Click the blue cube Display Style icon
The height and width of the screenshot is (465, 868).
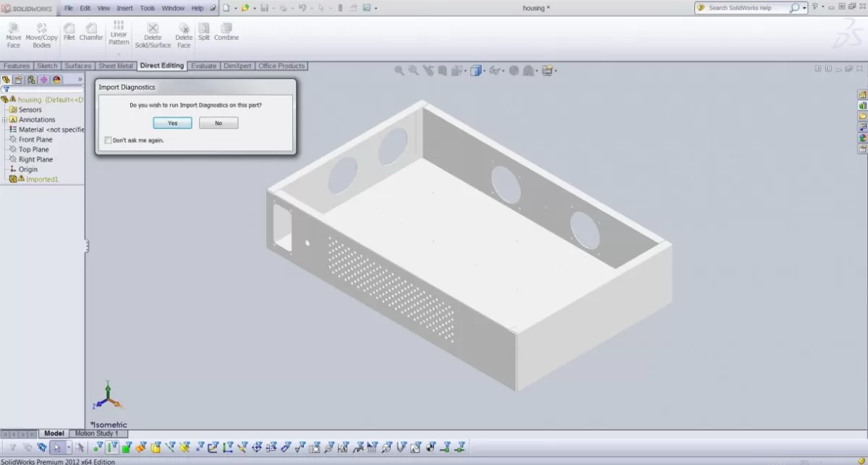click(x=476, y=70)
